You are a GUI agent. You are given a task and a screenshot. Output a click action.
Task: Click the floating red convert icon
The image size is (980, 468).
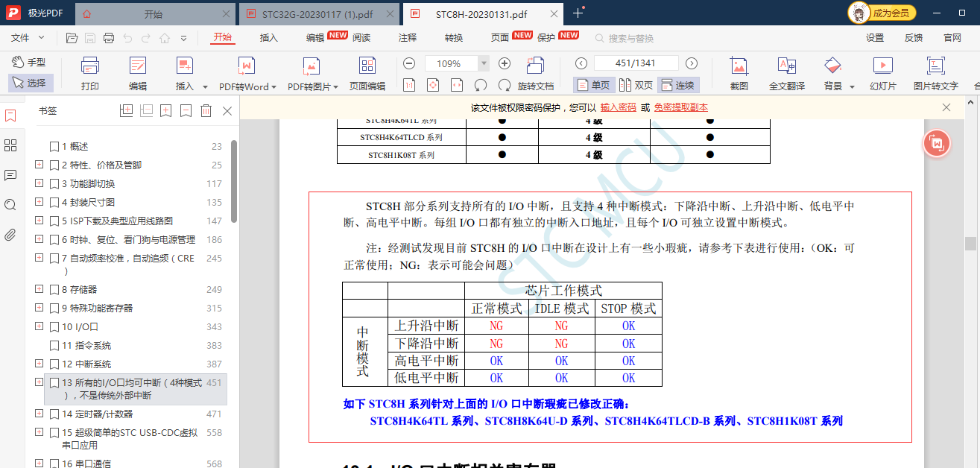click(x=937, y=143)
